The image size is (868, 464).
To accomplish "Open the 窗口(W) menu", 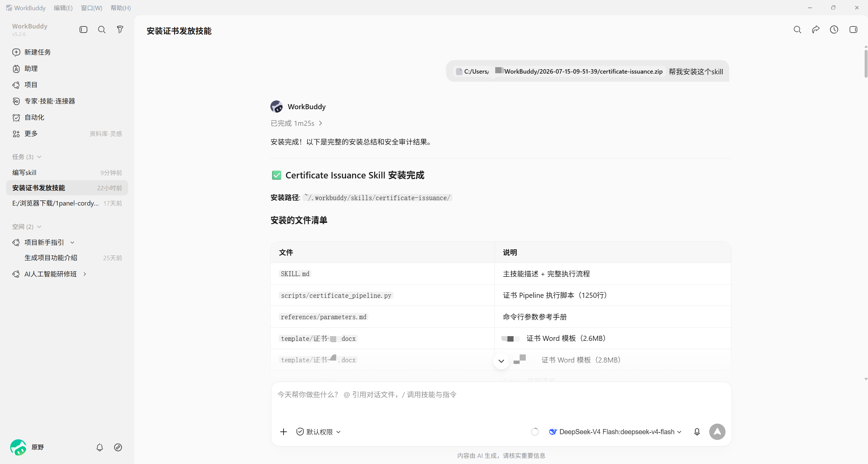I will pyautogui.click(x=92, y=8).
